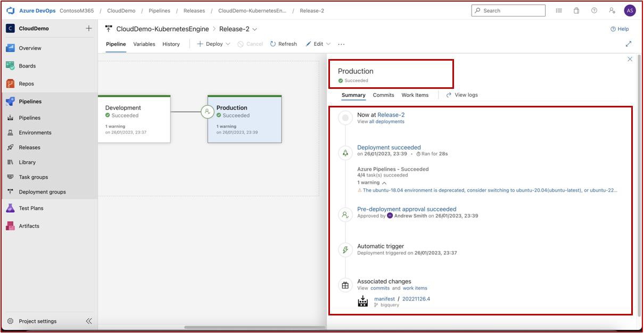The width and height of the screenshot is (644, 333).
Task: Open the Help question mark icon
Action: (x=594, y=10)
